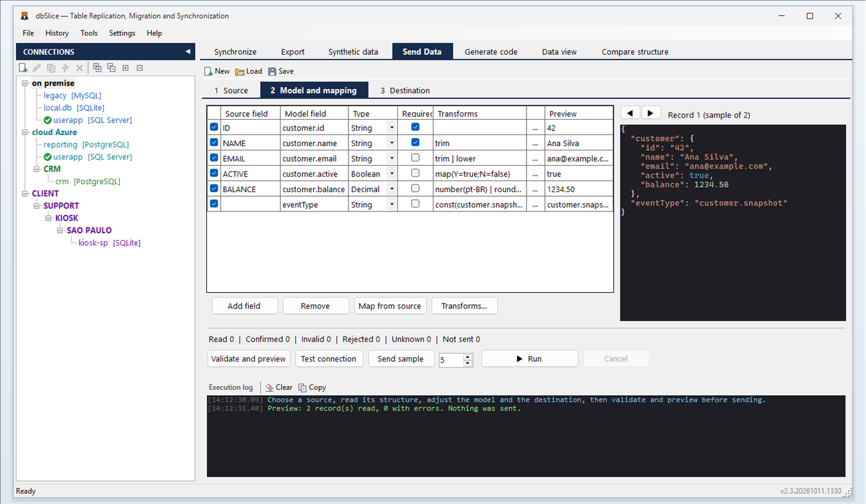Click the stacked-squares plus icon in Connections toolbar
Viewport: 866px width, 504px height.
[97, 68]
